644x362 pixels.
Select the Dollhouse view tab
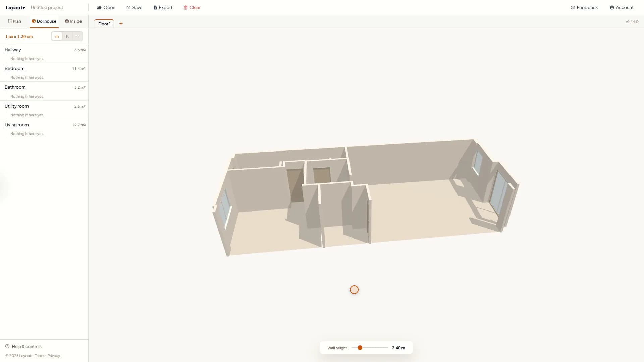44,21
